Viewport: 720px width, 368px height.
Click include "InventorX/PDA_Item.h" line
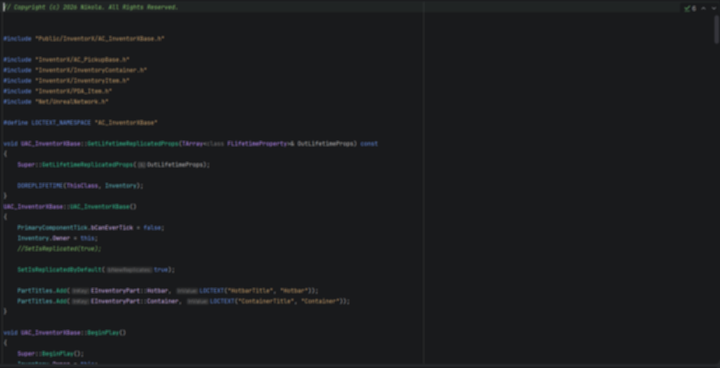pyautogui.click(x=58, y=91)
